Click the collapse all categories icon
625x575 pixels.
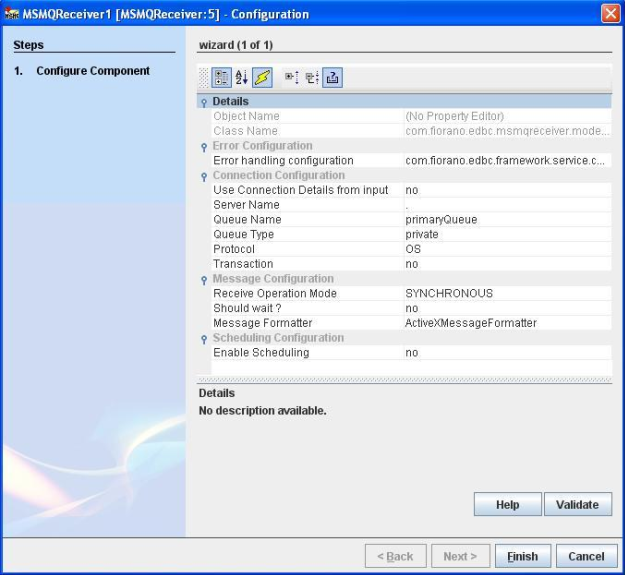(x=312, y=77)
